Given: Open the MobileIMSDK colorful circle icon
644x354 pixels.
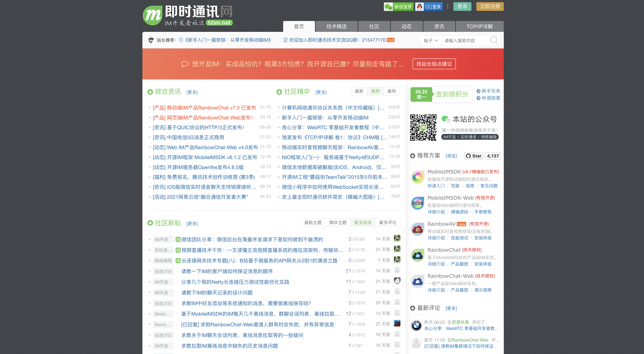Looking at the screenshot, I should pyautogui.click(x=418, y=177).
